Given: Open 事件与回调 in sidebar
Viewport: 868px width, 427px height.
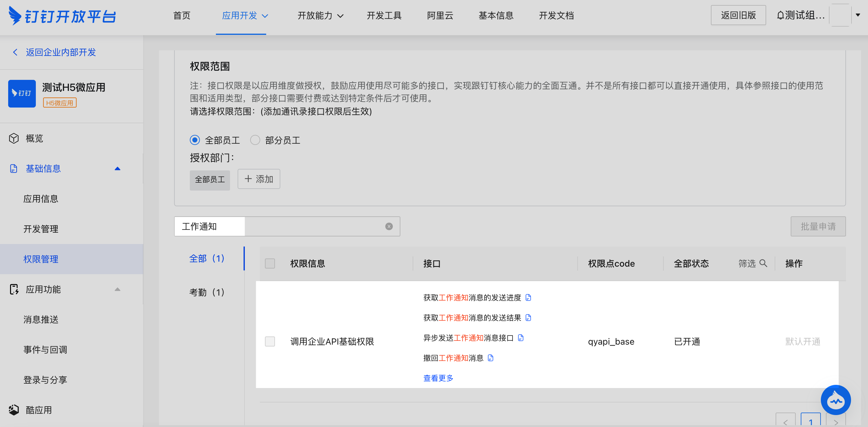Looking at the screenshot, I should coord(45,350).
